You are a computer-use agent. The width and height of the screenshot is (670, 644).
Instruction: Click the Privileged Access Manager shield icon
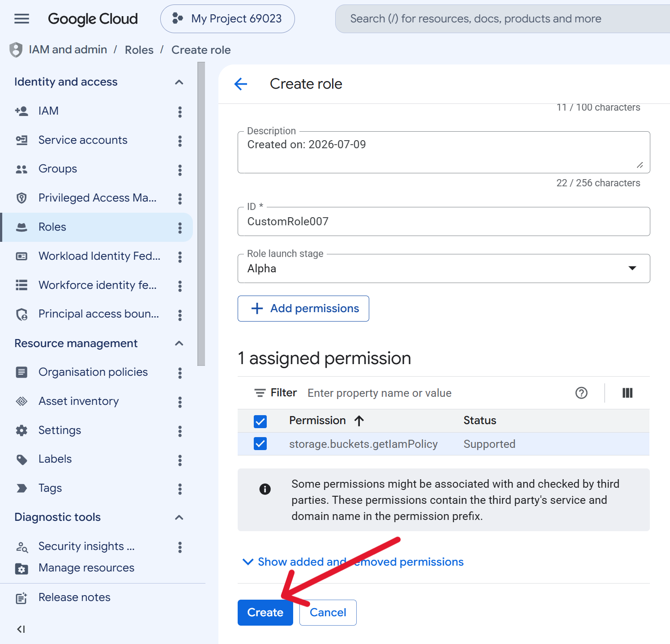(21, 198)
